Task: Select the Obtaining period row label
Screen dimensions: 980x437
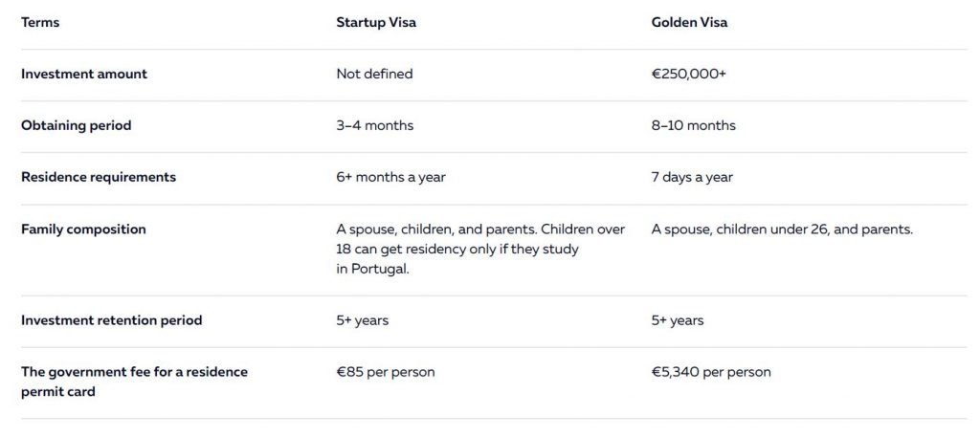Action: coord(77,125)
